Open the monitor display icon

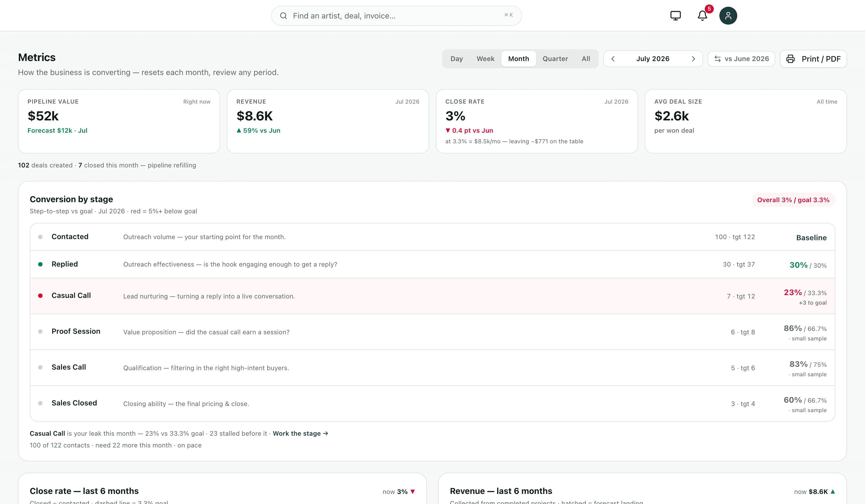click(x=675, y=16)
